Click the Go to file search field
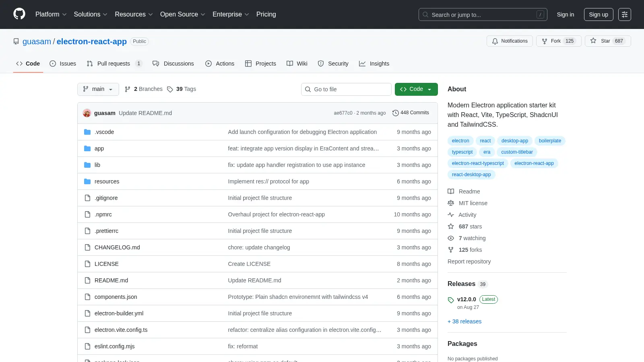Viewport: 644px width, 362px height. point(346,89)
